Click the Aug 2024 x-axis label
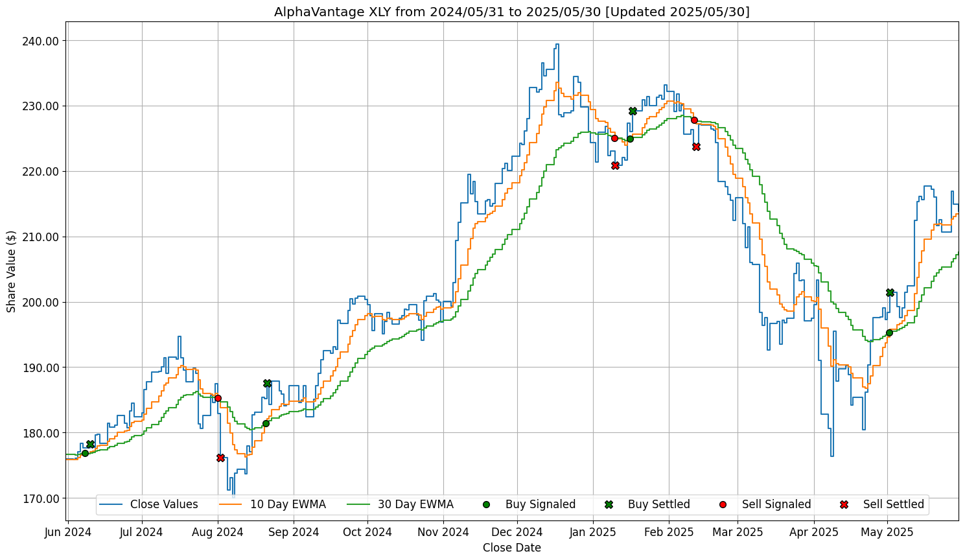The image size is (965, 560). (218, 532)
